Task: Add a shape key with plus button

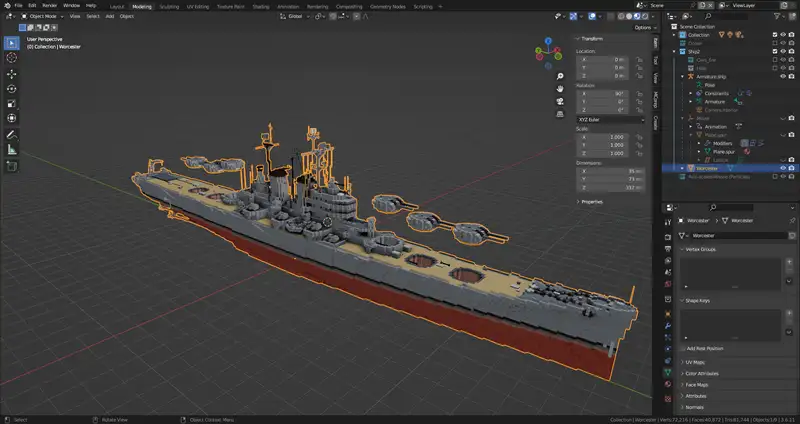Action: tap(789, 313)
